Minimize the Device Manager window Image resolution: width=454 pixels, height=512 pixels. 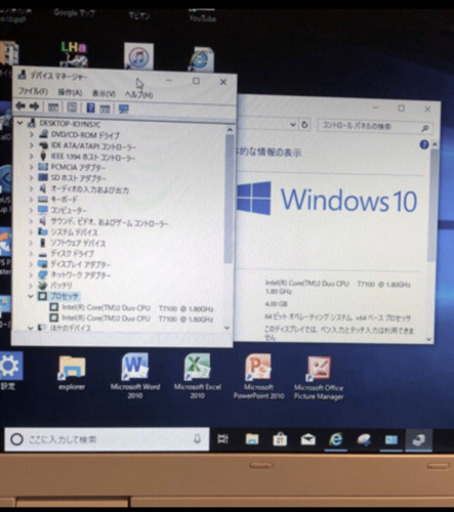tap(169, 80)
